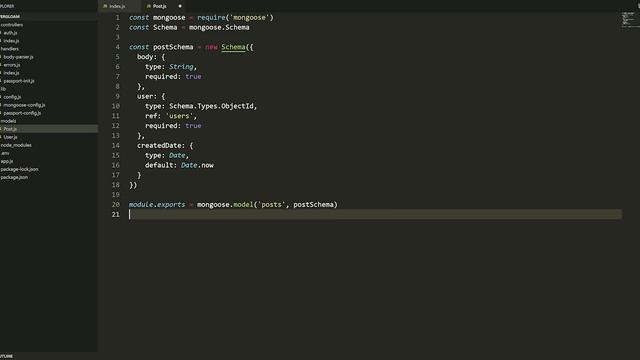Click the require call on line 1
The height and width of the screenshot is (360, 640).
235,18
